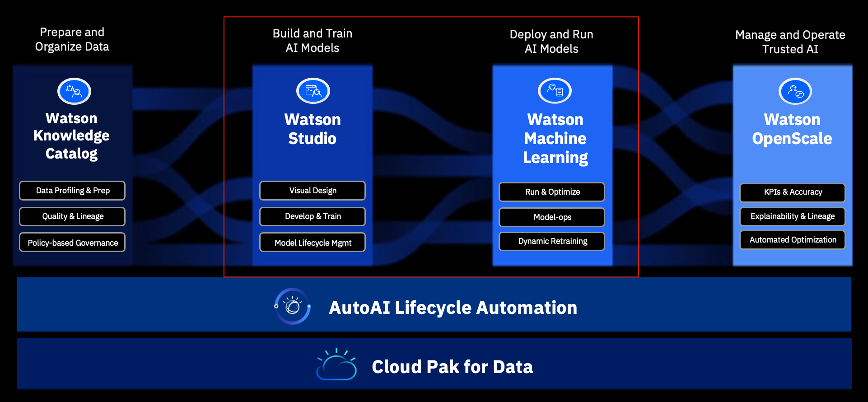This screenshot has width=868, height=402.
Task: Click the Automated Optimization box
Action: tap(793, 240)
